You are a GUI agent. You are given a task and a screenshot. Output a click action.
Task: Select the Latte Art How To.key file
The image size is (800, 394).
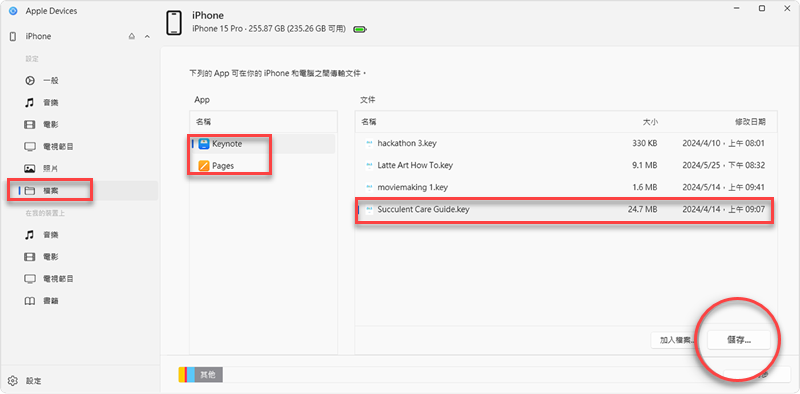coord(566,165)
